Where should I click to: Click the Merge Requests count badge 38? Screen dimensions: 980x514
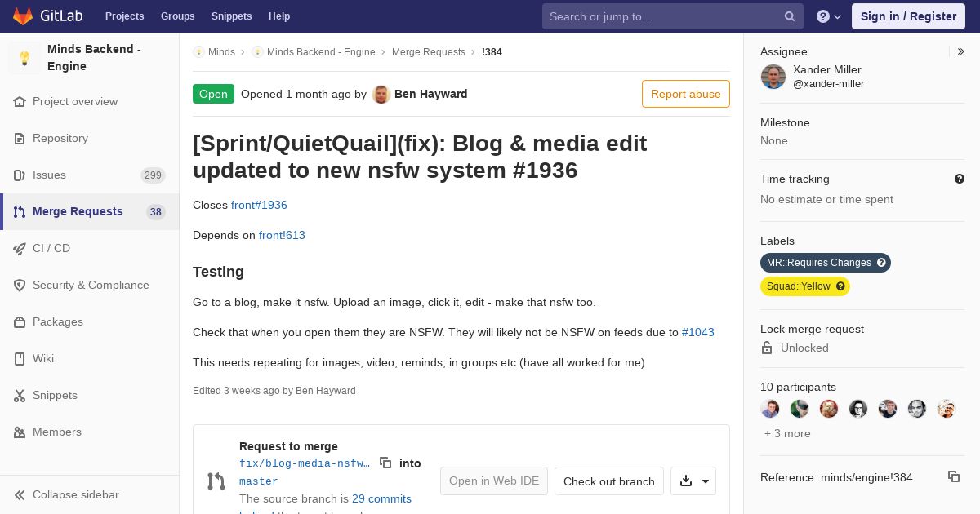pyautogui.click(x=156, y=212)
